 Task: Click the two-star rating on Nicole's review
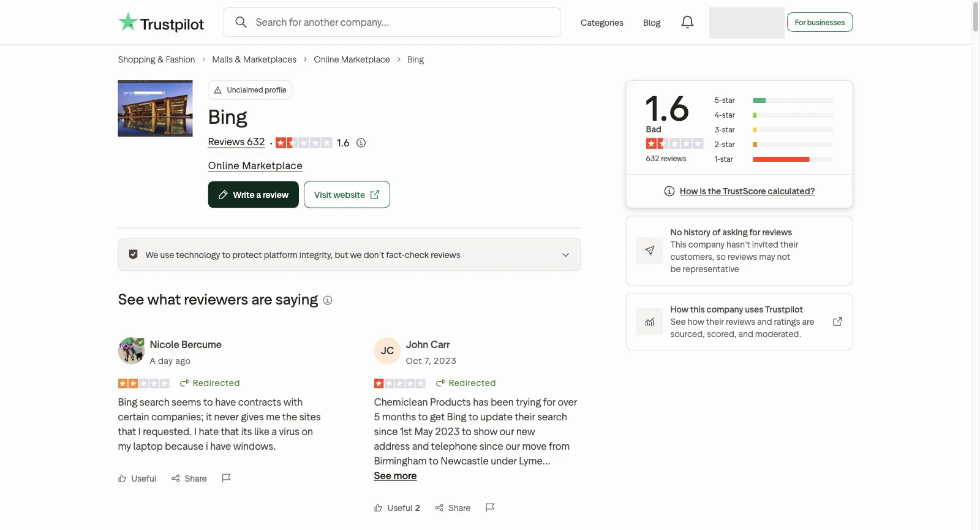(x=143, y=383)
